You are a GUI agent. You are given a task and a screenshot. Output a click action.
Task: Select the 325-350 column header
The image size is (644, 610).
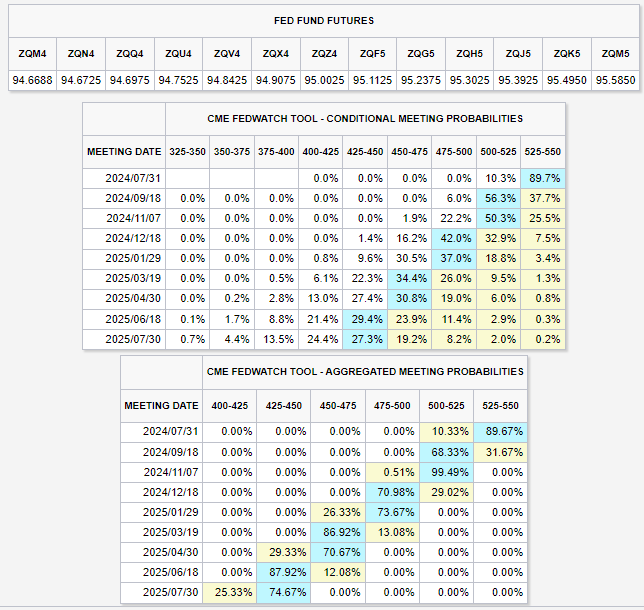[x=187, y=152]
